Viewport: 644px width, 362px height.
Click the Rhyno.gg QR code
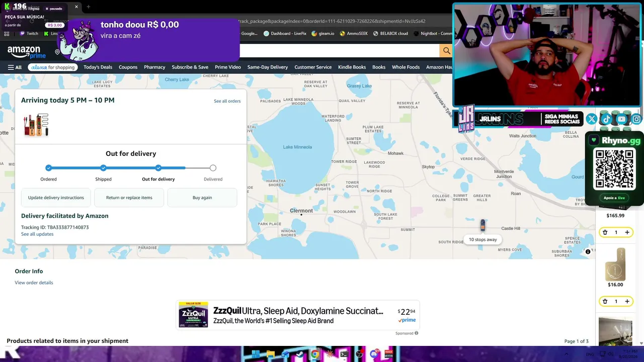614,168
